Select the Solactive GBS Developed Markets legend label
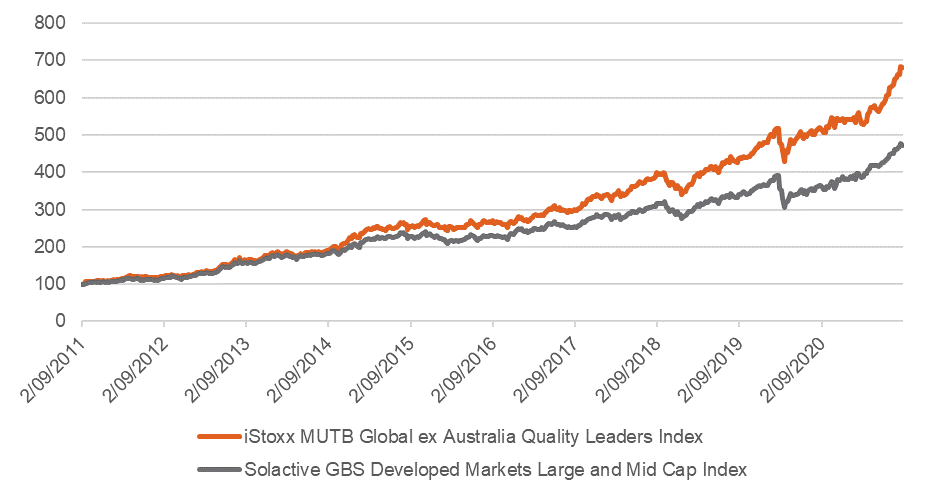 495,469
